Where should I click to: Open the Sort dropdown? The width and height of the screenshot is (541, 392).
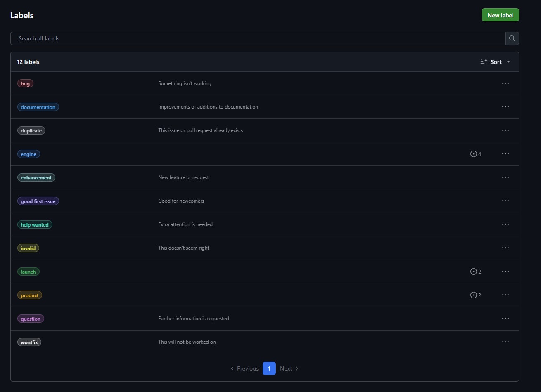coord(495,62)
